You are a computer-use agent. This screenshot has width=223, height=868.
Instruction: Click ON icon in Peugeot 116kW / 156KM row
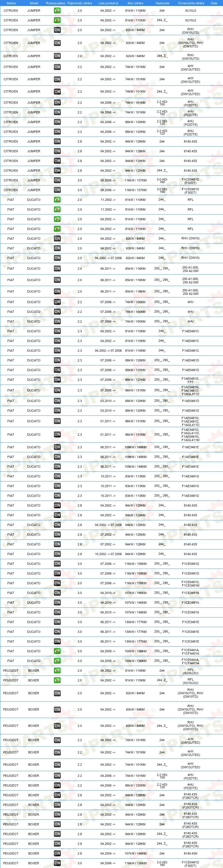pos(57,863)
